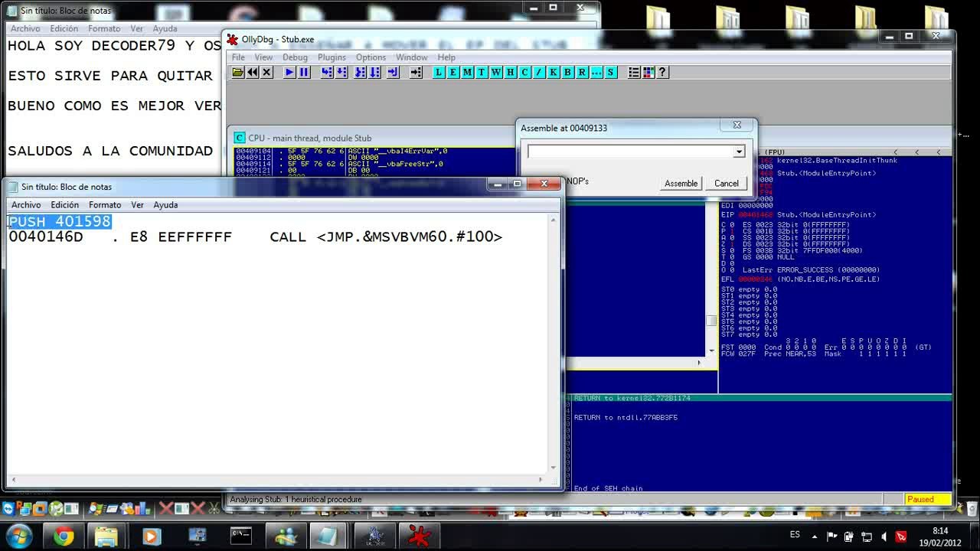This screenshot has width=980, height=551.
Task: Open Ver menu in the front Notepad window
Action: [x=137, y=205]
